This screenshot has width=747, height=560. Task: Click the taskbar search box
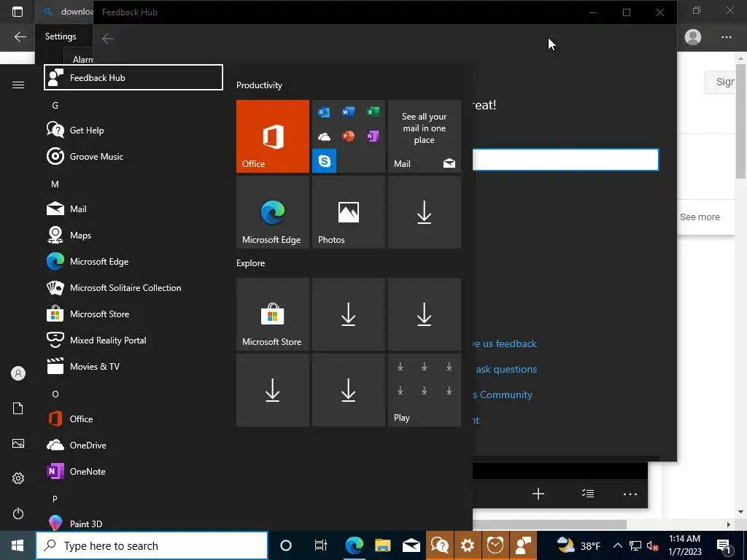tap(152, 545)
